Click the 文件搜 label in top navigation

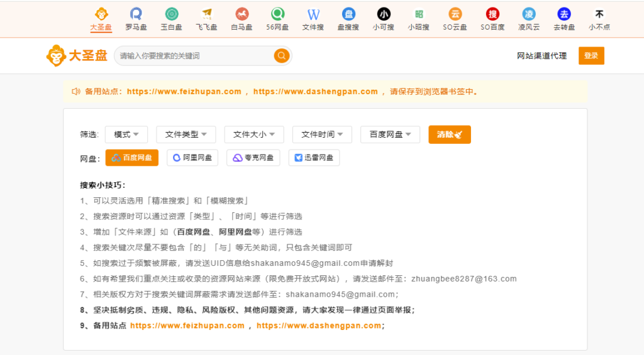(313, 27)
